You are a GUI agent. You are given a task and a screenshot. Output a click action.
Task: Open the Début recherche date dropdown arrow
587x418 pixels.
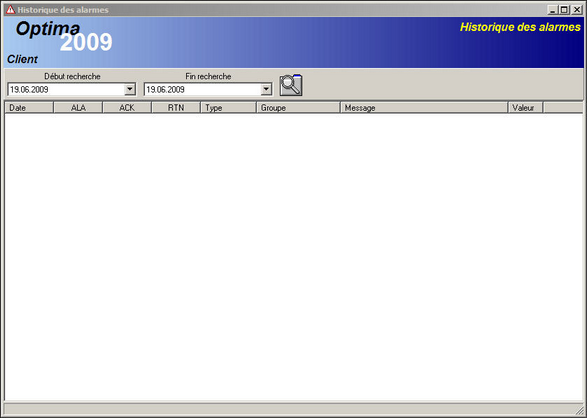pos(130,89)
